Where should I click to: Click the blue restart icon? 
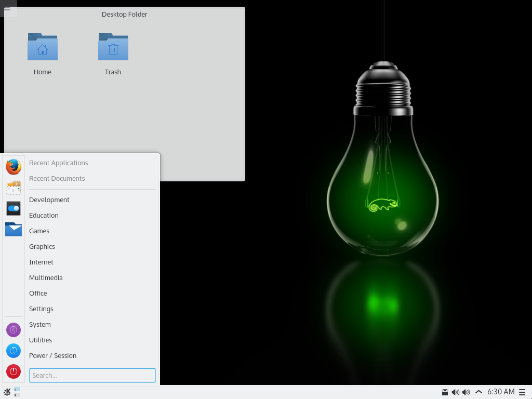click(14, 351)
